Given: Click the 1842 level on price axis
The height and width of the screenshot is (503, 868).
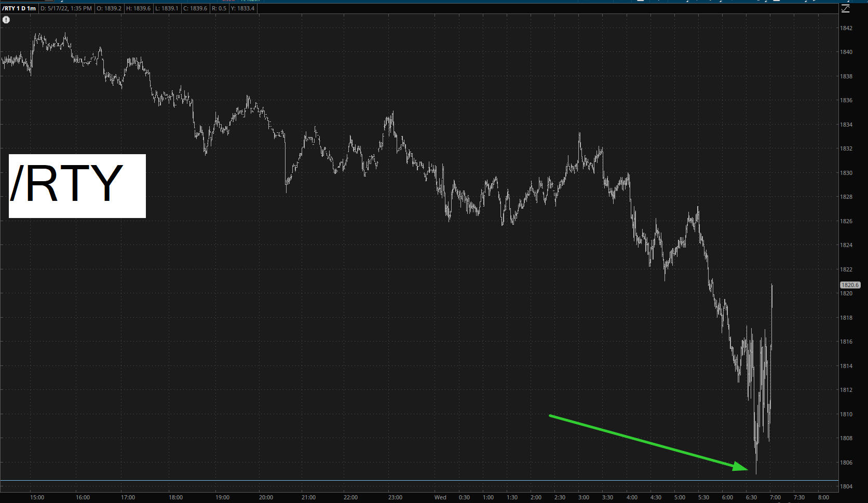Looking at the screenshot, I should click(x=846, y=28).
